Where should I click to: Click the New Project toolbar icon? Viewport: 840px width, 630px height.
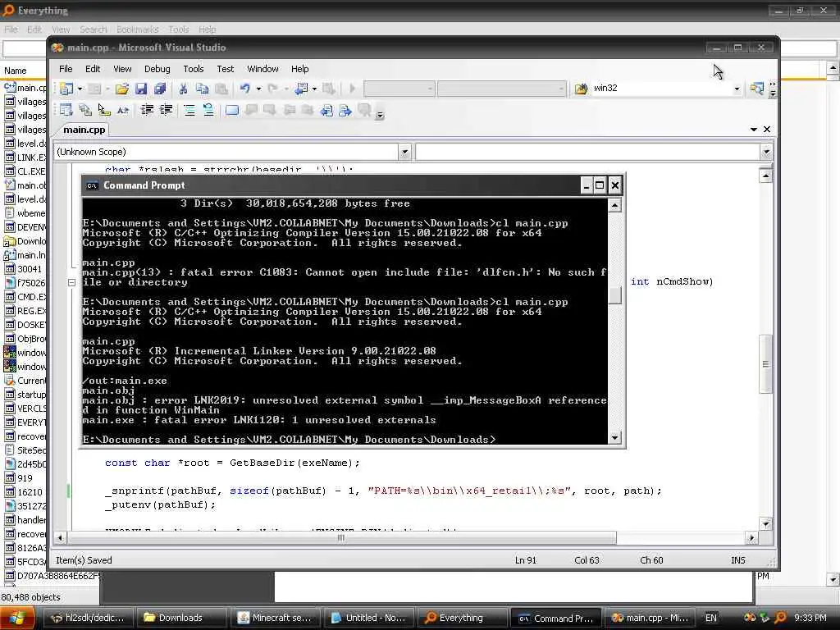point(66,89)
